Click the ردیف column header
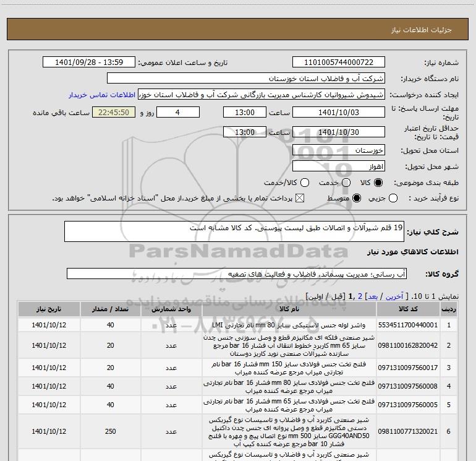 449,309
